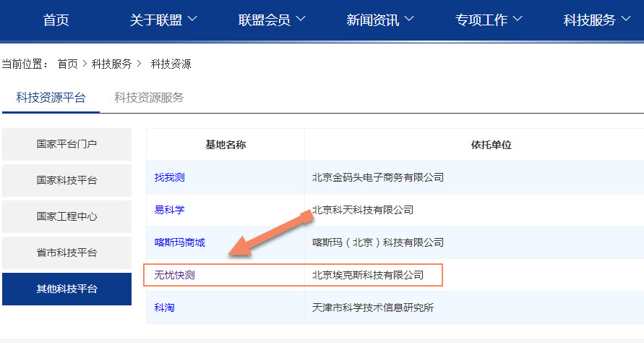Select 国家科技平台 in the sidebar
The height and width of the screenshot is (343, 644).
67,180
